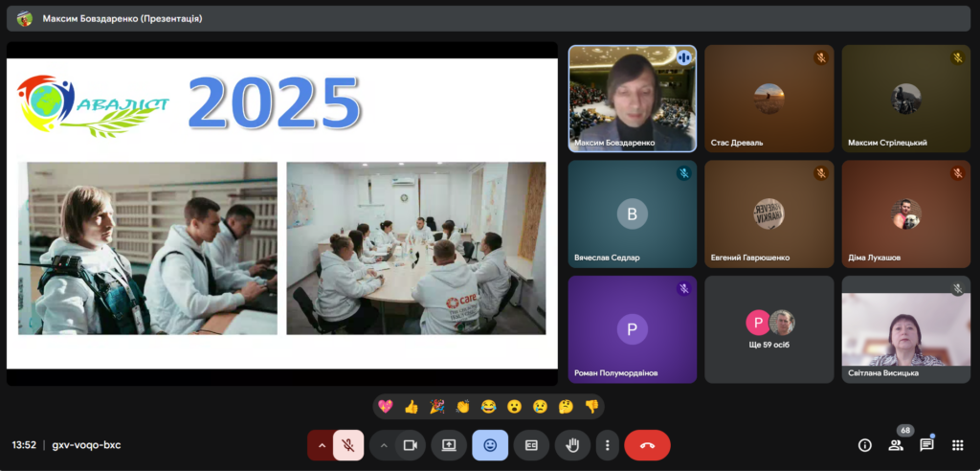980x471 pixels.
Task: Click the "Ще 59 осіб" participants tile
Action: tap(769, 329)
